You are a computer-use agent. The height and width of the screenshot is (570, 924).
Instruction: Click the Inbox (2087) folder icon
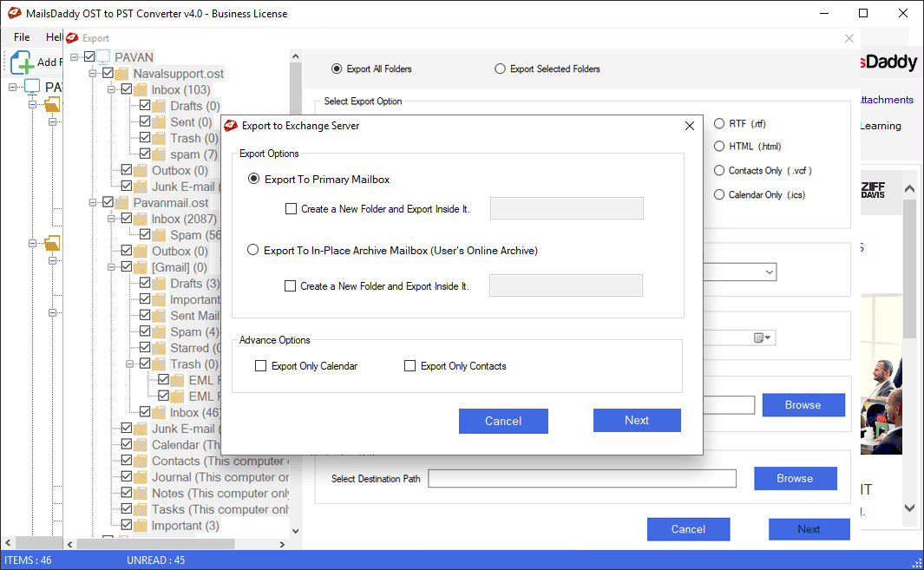141,219
